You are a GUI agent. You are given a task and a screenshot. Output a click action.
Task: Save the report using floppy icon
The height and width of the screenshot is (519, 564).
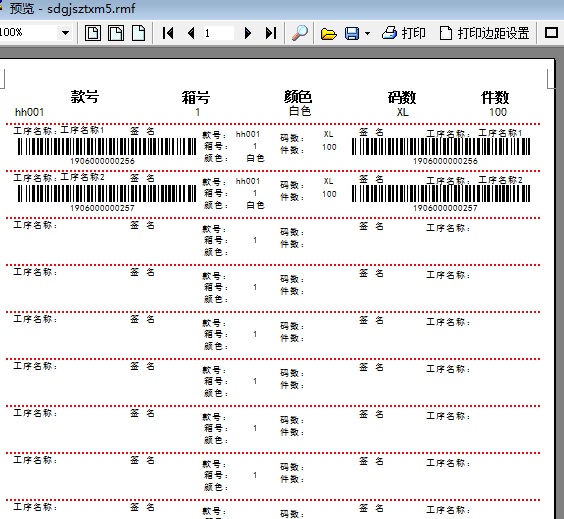[352, 33]
